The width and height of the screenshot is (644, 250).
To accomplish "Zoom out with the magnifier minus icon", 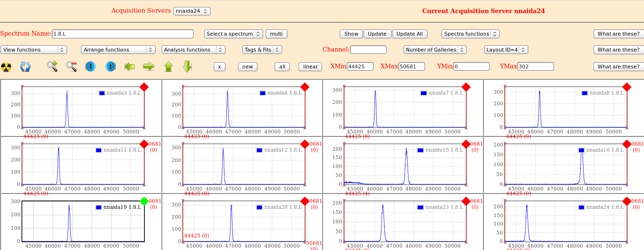I will pos(71,66).
